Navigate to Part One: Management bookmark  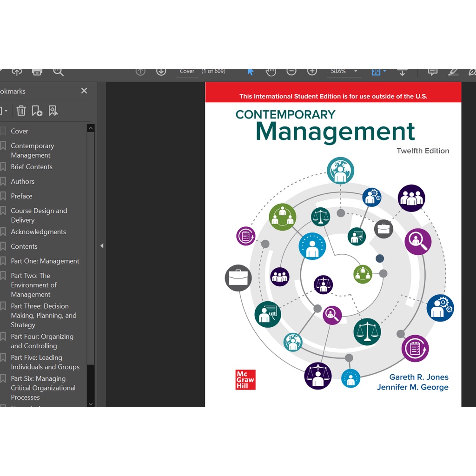(45, 261)
